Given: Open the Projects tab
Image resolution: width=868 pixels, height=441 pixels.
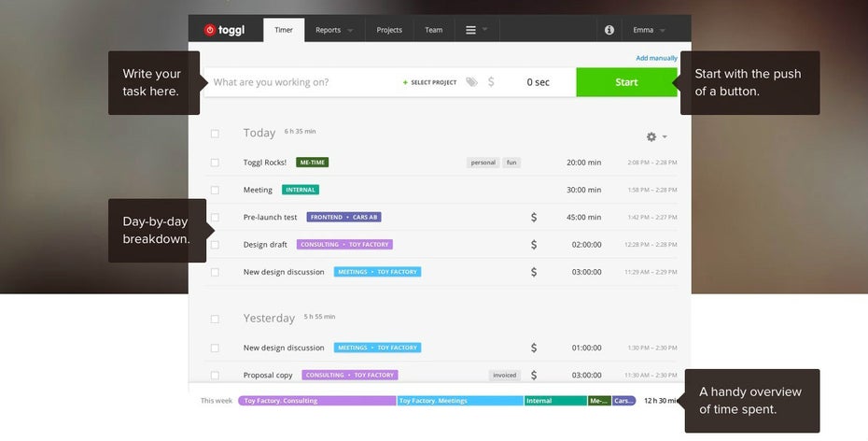Looking at the screenshot, I should pos(389,30).
